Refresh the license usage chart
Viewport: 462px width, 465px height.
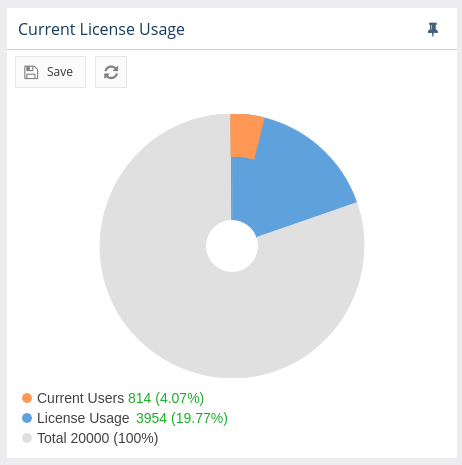[x=111, y=72]
